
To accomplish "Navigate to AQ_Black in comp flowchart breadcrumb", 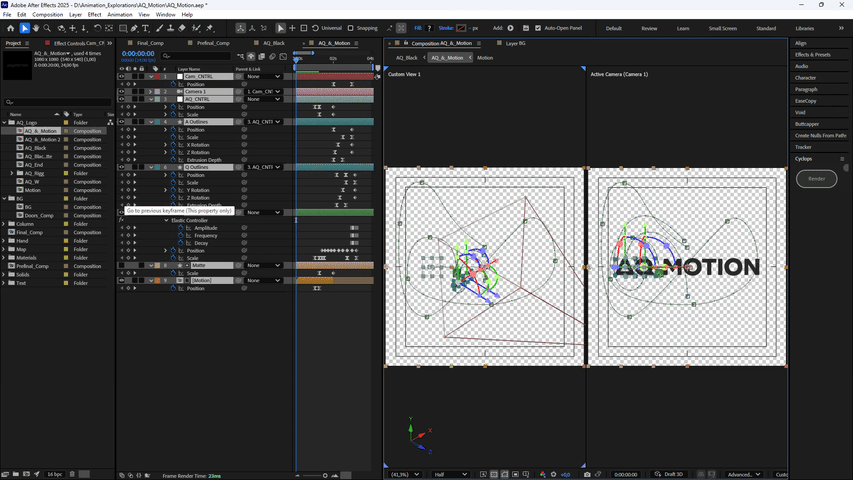I will [406, 58].
